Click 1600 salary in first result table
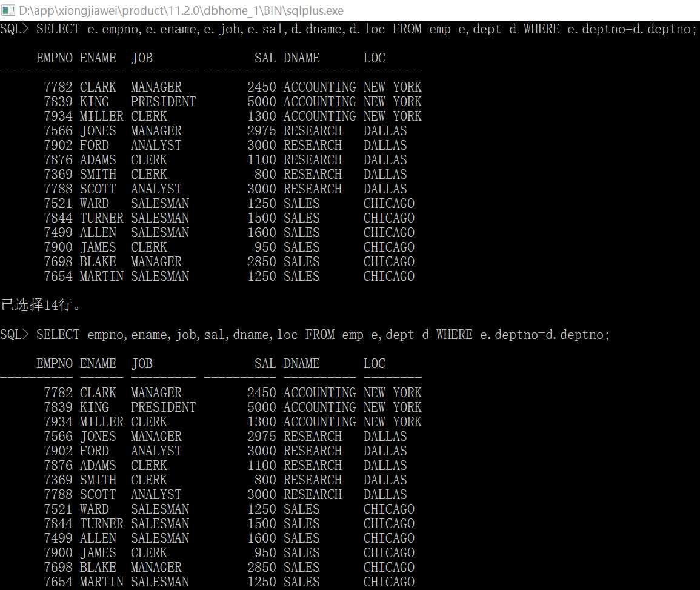 262,233
